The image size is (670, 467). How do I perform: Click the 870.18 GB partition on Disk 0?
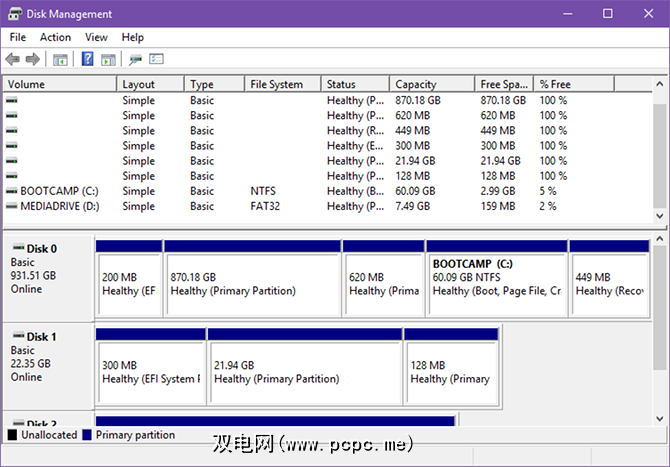[252, 283]
